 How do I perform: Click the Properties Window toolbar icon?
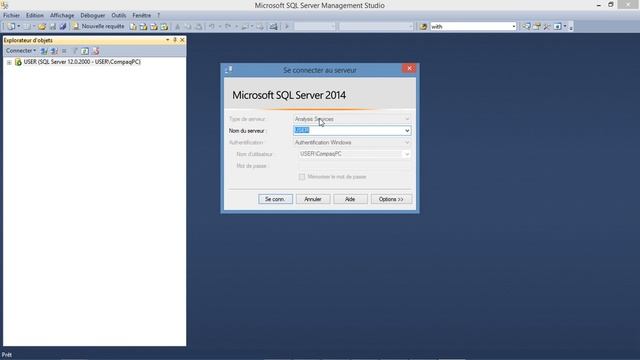point(537,27)
